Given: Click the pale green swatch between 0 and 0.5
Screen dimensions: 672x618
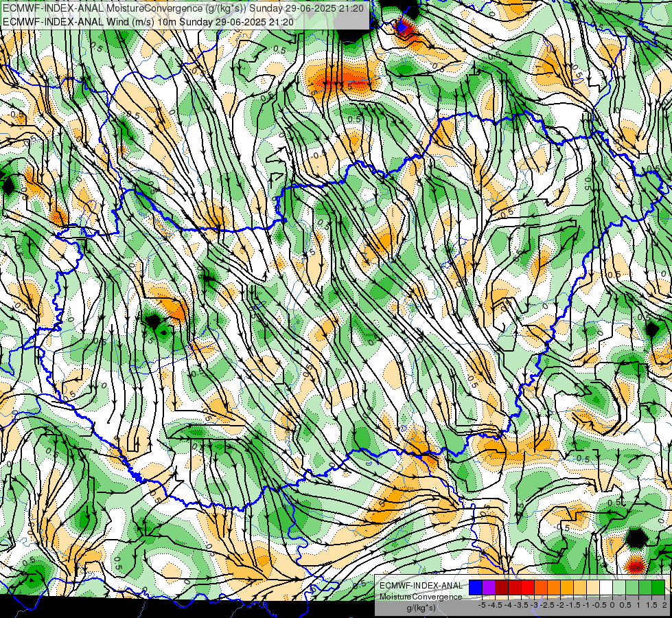Looking at the screenshot, I should point(619,587).
